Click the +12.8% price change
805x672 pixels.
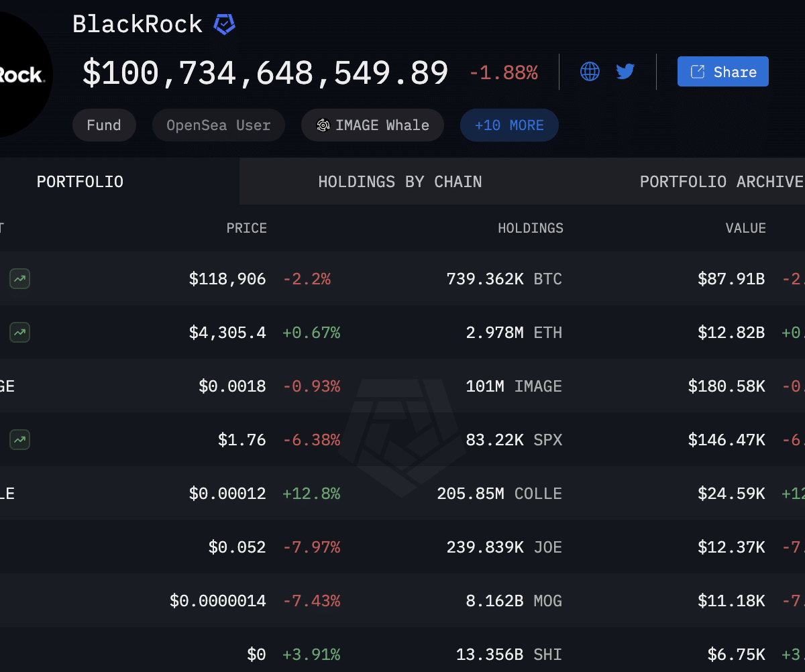pos(311,494)
